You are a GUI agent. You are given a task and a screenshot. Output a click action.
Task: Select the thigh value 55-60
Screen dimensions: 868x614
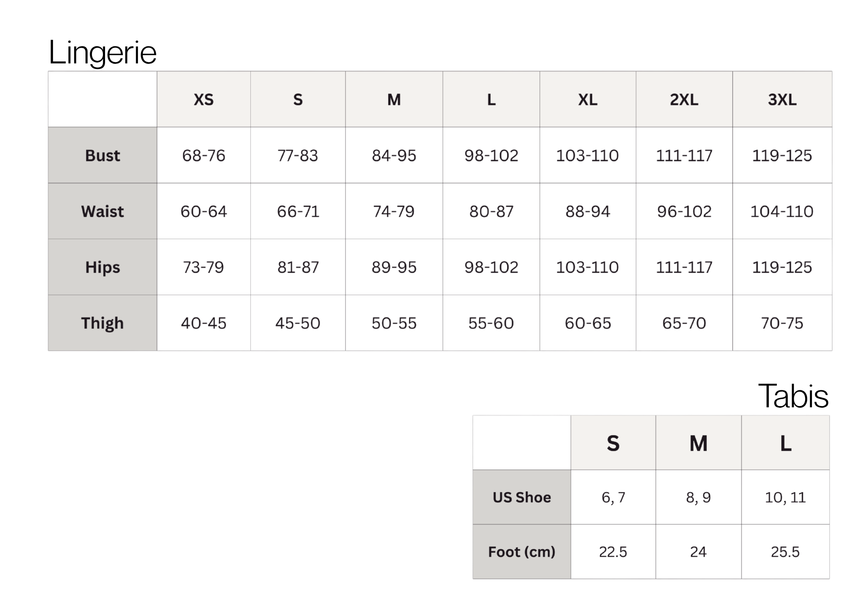click(491, 323)
